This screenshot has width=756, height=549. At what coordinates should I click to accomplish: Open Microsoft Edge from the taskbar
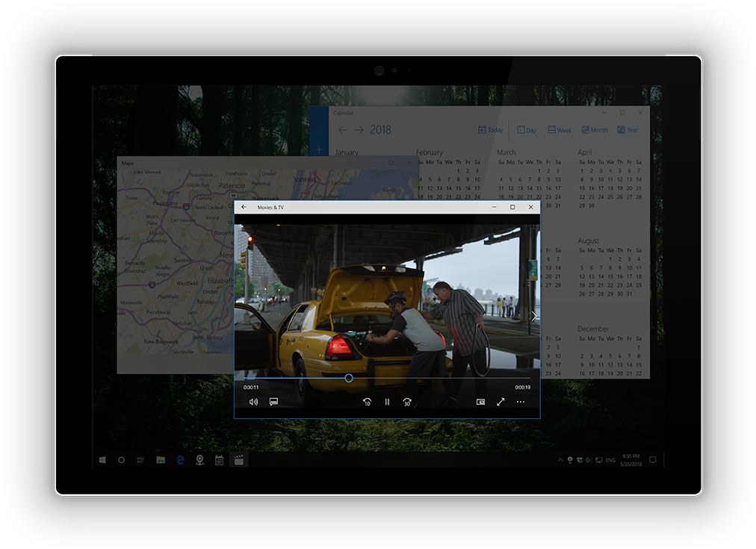pos(180,460)
